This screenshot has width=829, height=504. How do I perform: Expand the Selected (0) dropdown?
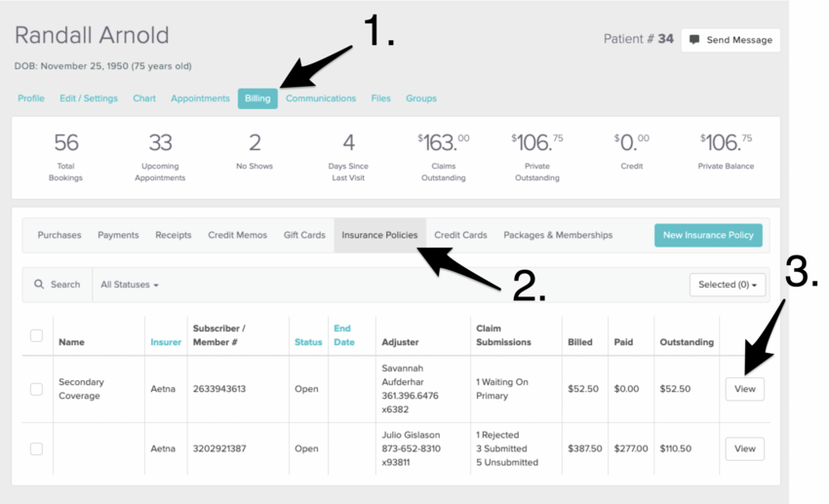(728, 285)
